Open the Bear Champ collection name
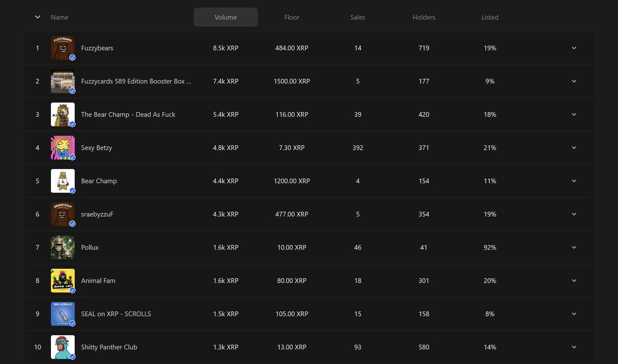618x364 pixels. coord(99,181)
